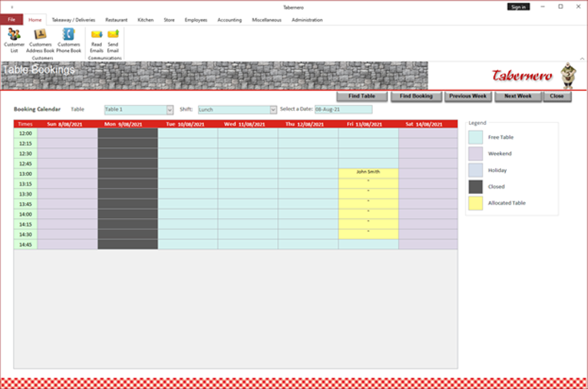Click the 12:00 time row label
The width and height of the screenshot is (588, 389).
25,133
